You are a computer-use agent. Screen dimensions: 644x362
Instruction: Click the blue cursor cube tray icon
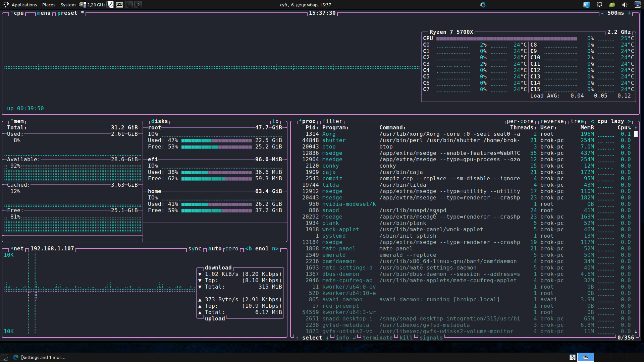pos(586,5)
